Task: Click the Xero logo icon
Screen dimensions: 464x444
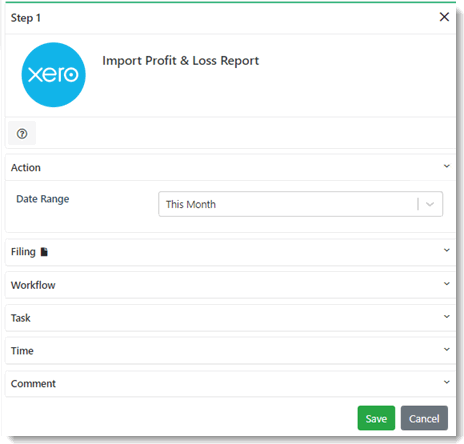Action: [x=53, y=75]
